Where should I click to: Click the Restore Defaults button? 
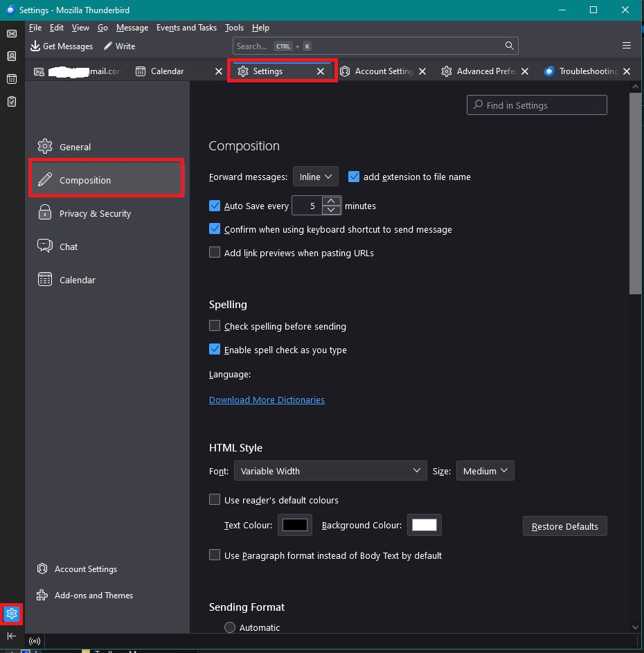click(564, 526)
